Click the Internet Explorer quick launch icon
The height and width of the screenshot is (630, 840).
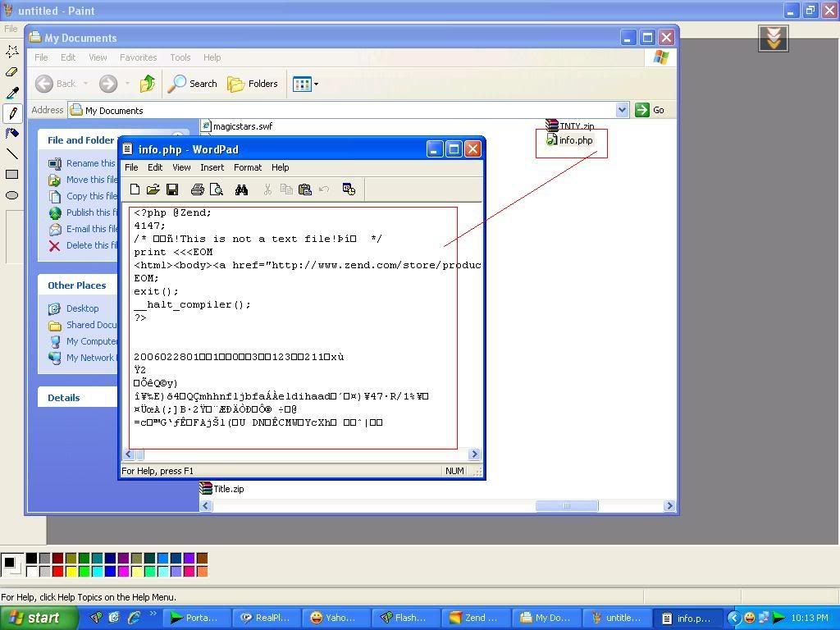click(134, 618)
